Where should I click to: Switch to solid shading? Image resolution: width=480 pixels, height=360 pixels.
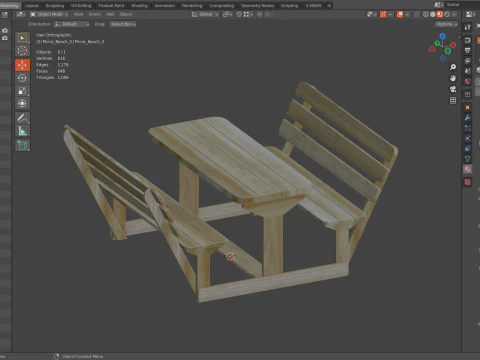coord(433,14)
